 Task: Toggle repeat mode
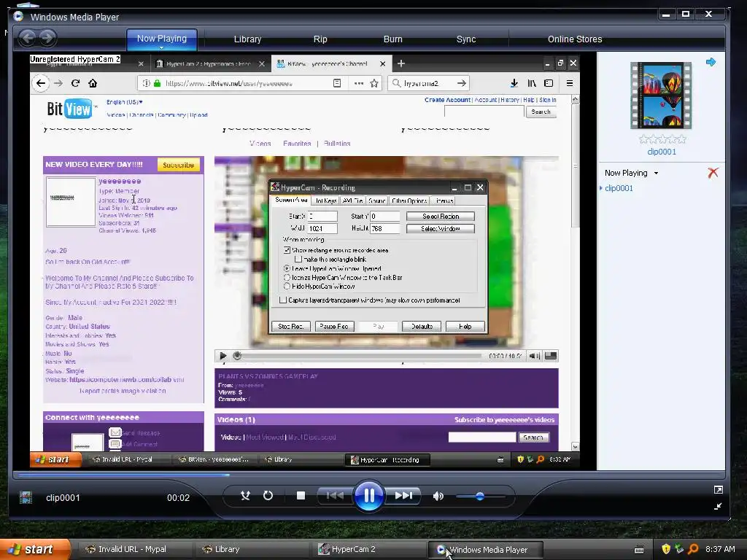pos(268,496)
